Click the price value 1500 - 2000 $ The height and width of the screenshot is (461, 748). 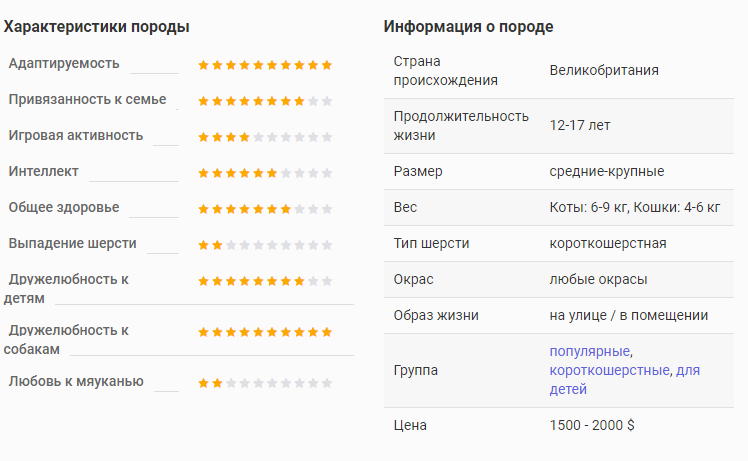(592, 425)
